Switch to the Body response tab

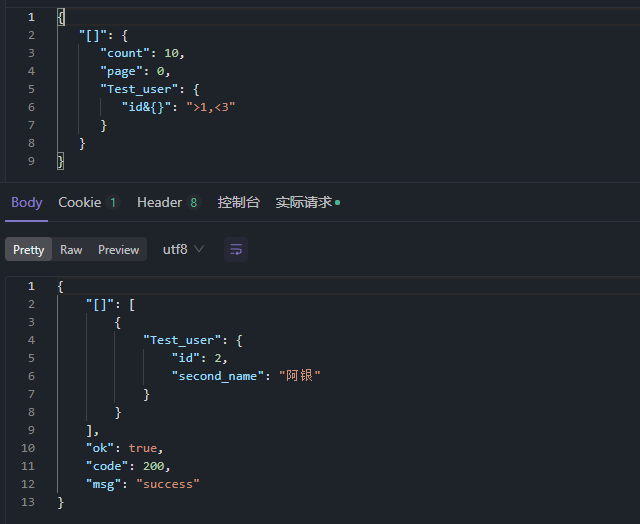click(27, 202)
